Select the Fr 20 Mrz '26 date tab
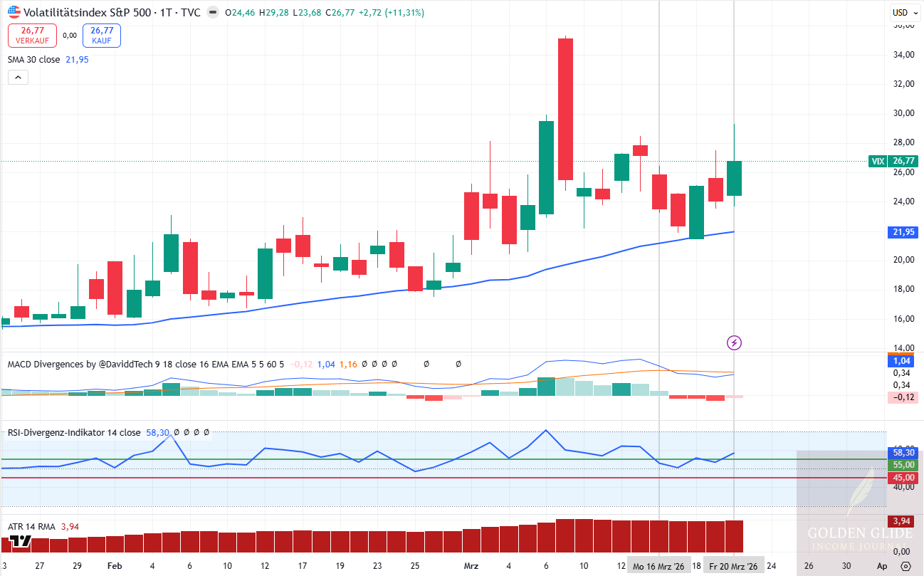The image size is (924, 576). pyautogui.click(x=734, y=565)
